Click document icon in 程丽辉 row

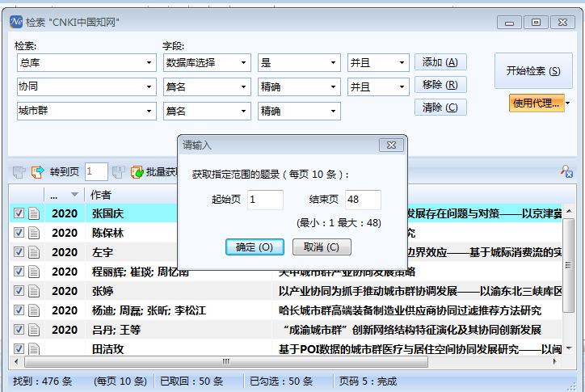pos(34,272)
